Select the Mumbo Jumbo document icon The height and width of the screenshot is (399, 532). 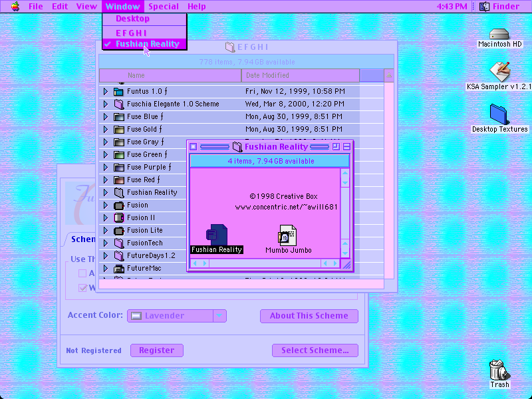[288, 235]
